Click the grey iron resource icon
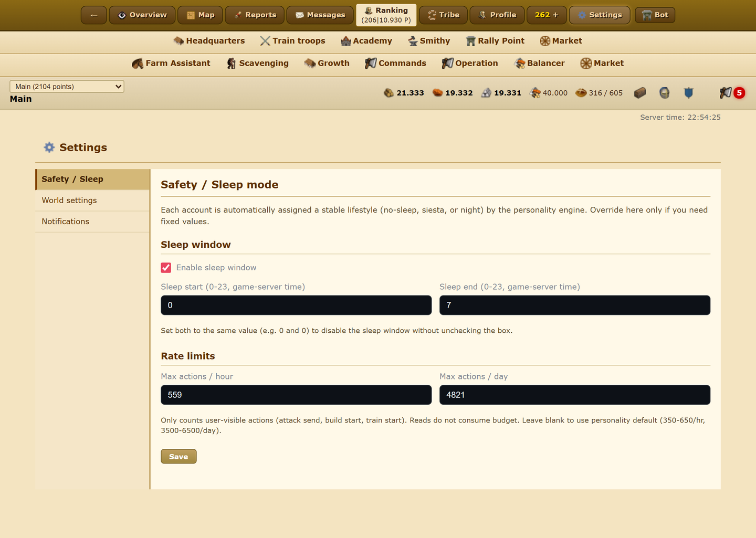The height and width of the screenshot is (538, 756). [486, 93]
